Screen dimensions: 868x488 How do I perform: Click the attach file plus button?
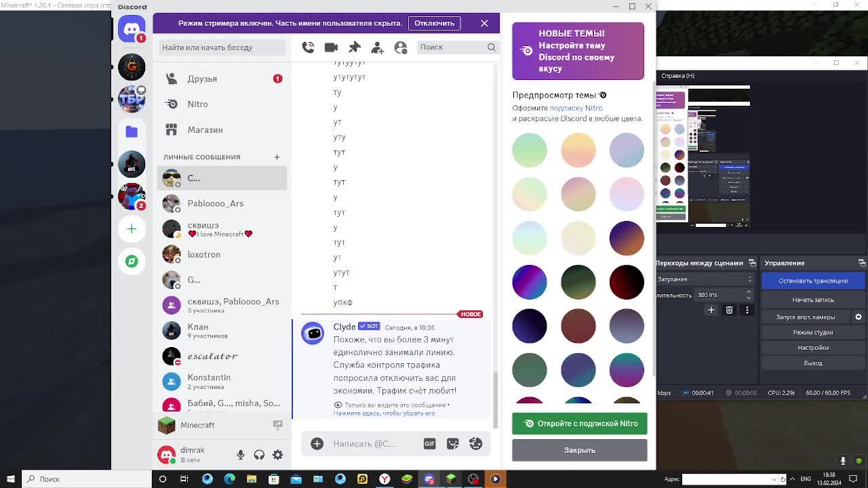tap(317, 444)
